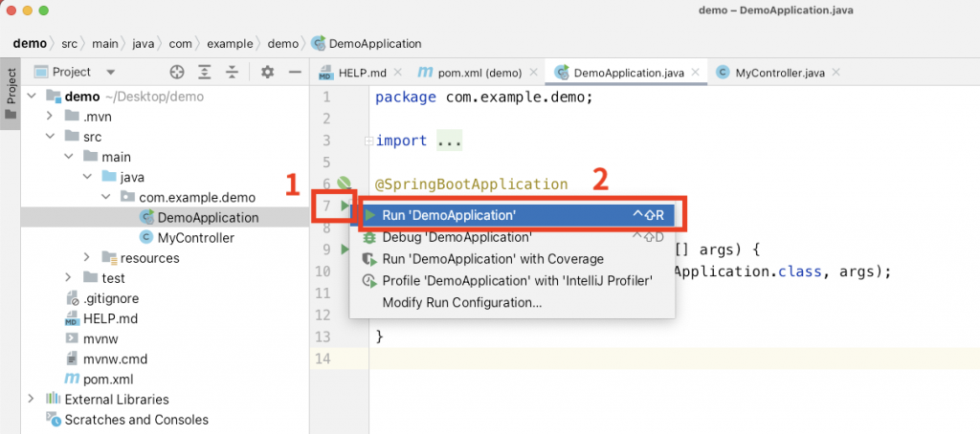Click java in the breadcrumb path
Image resolution: width=980 pixels, height=434 pixels.
143,44
